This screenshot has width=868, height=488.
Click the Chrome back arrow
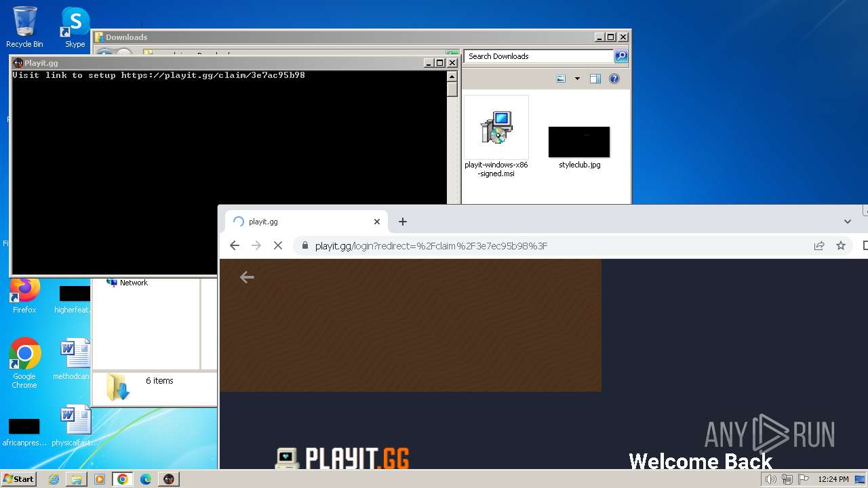(x=235, y=245)
